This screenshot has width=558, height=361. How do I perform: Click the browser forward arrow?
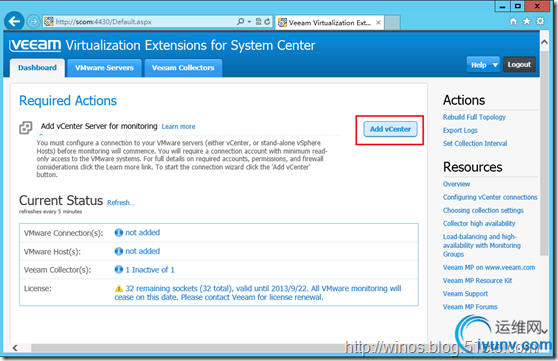[x=33, y=22]
